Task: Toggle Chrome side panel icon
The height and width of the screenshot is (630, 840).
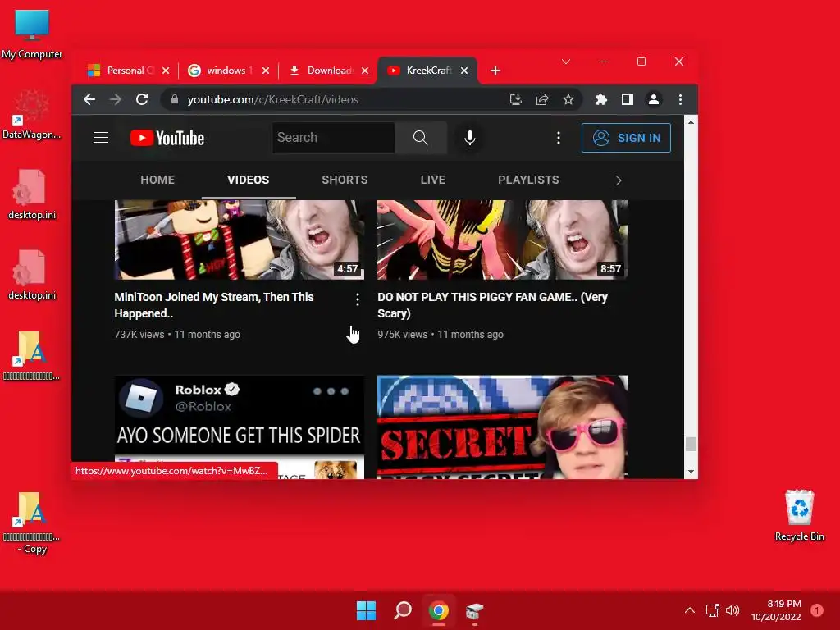Action: [x=628, y=99]
